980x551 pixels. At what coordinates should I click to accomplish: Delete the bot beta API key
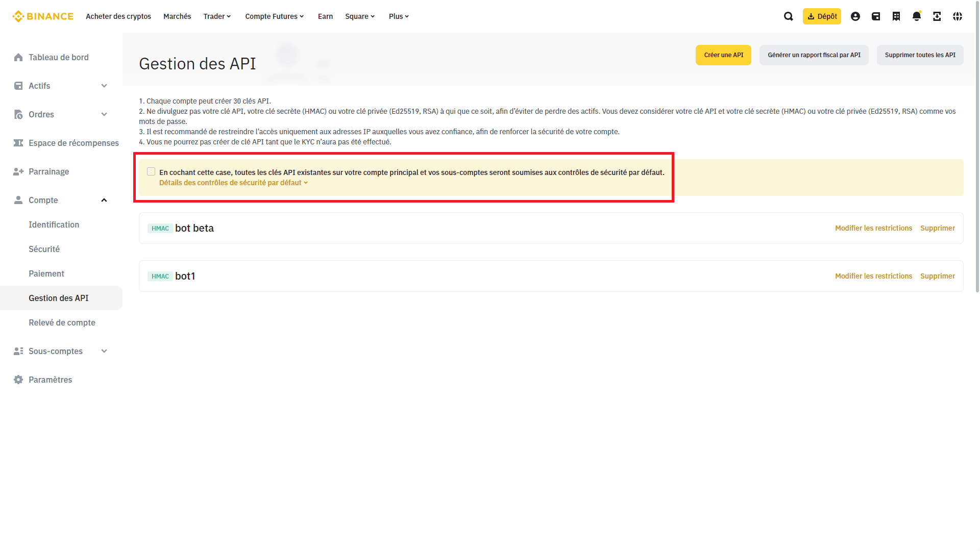[x=938, y=228]
